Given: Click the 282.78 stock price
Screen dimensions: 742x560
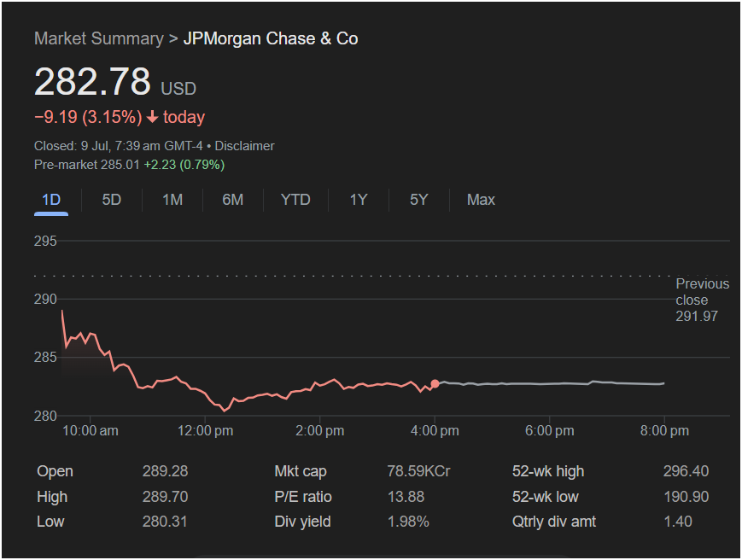Looking at the screenshot, I should (92, 81).
